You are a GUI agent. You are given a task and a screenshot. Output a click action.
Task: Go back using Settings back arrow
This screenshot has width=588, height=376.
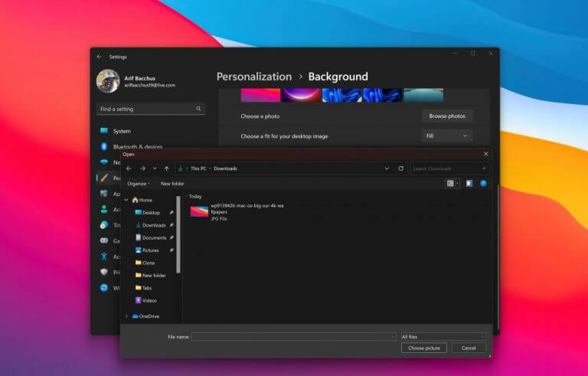[x=99, y=57]
